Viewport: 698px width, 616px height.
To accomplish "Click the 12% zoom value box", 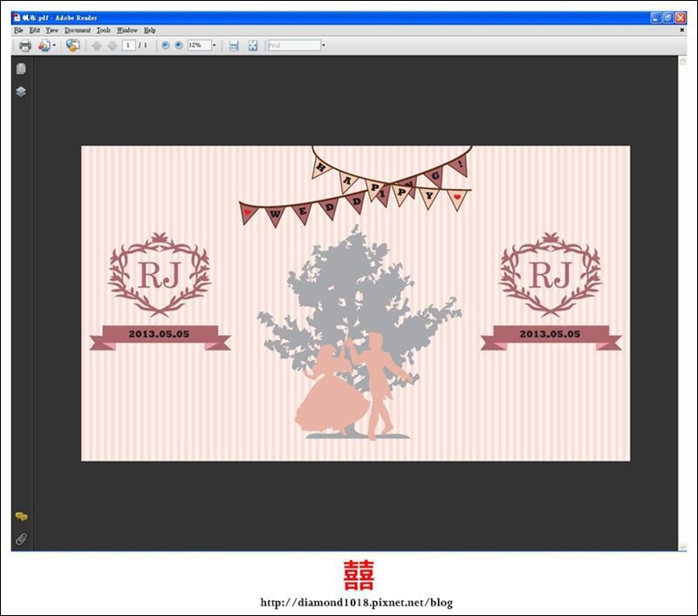I will (199, 45).
